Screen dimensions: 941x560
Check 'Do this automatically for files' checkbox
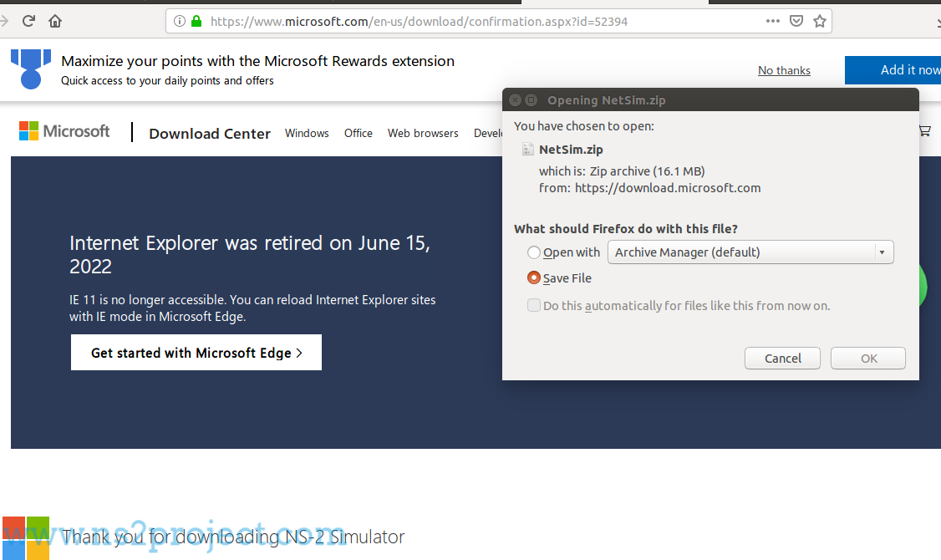click(x=533, y=306)
